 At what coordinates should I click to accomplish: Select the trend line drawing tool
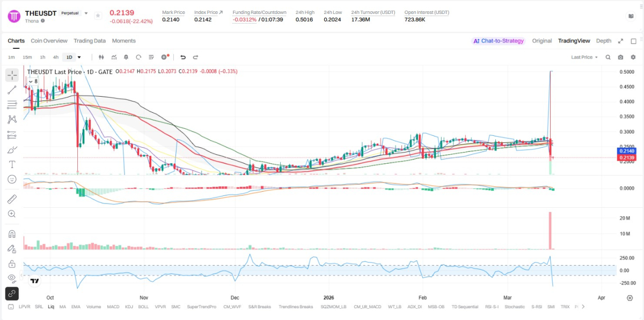[12, 90]
